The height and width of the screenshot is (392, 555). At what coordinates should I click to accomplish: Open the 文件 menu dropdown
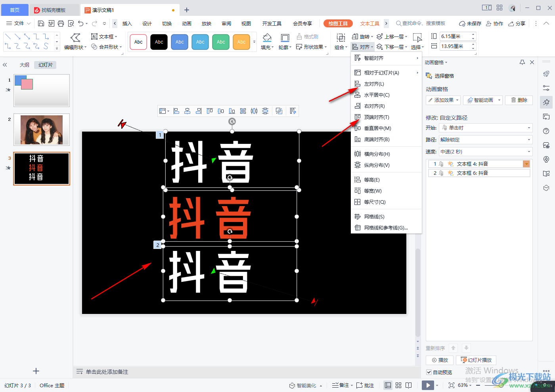coord(19,23)
